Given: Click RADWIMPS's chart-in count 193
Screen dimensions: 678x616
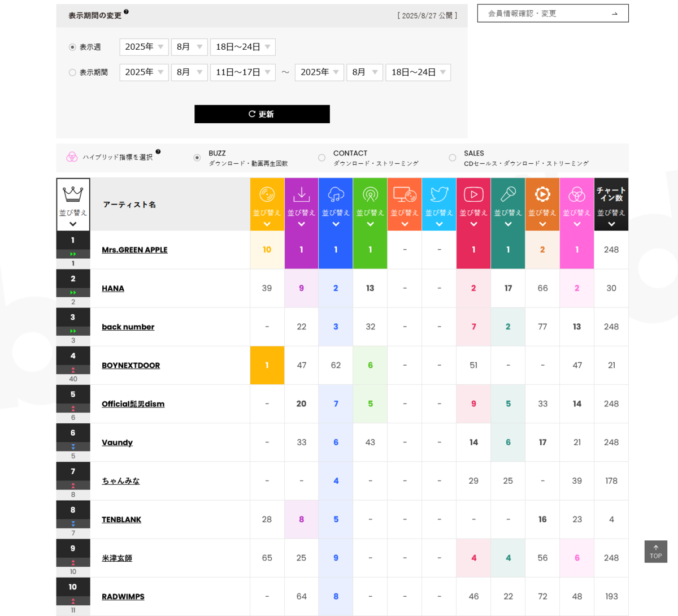Looking at the screenshot, I should point(611,596).
